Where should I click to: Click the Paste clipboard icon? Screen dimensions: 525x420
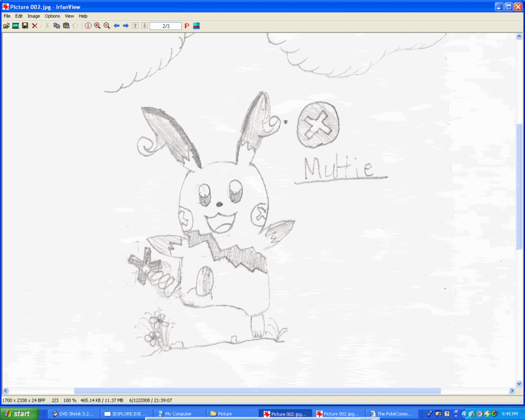[x=66, y=26]
